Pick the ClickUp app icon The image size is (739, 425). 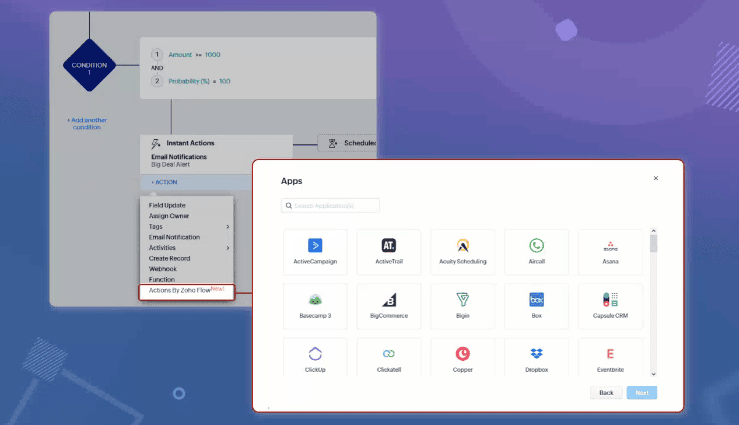(315, 354)
